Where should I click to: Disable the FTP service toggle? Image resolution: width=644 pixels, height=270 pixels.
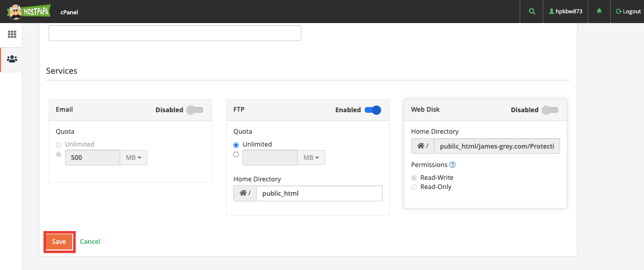point(373,110)
